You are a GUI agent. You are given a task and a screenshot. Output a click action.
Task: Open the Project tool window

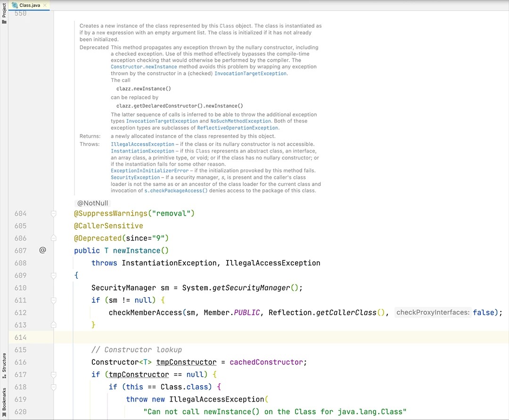click(4, 13)
